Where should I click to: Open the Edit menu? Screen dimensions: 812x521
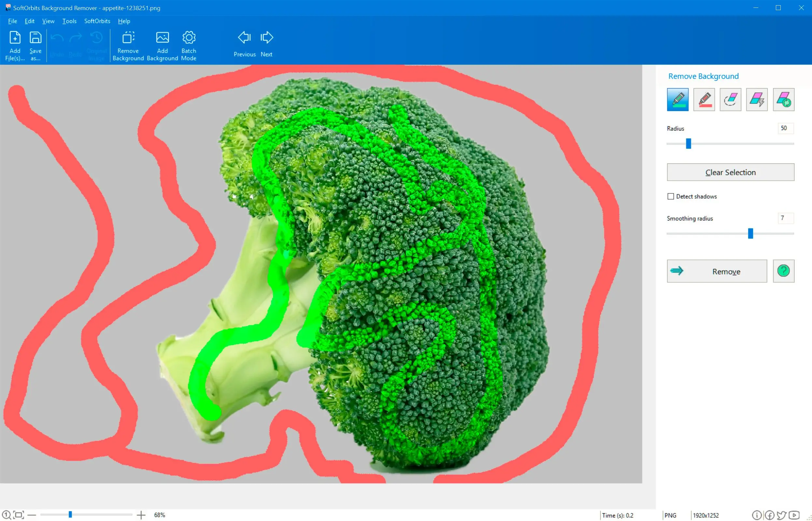click(29, 21)
